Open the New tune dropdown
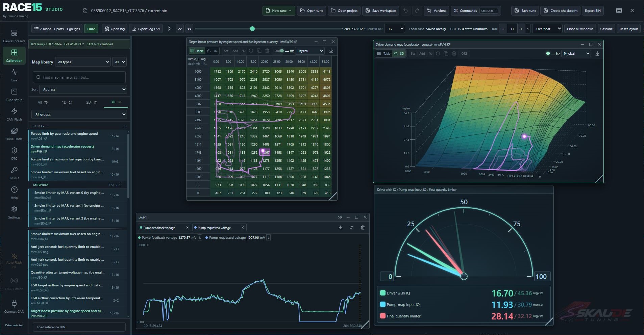Screen dimensions: 644x335 pos(279,10)
